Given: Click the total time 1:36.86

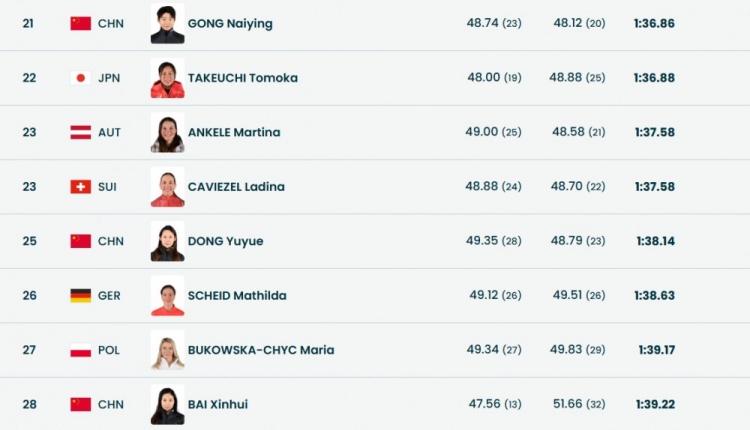Looking at the screenshot, I should click(654, 23).
